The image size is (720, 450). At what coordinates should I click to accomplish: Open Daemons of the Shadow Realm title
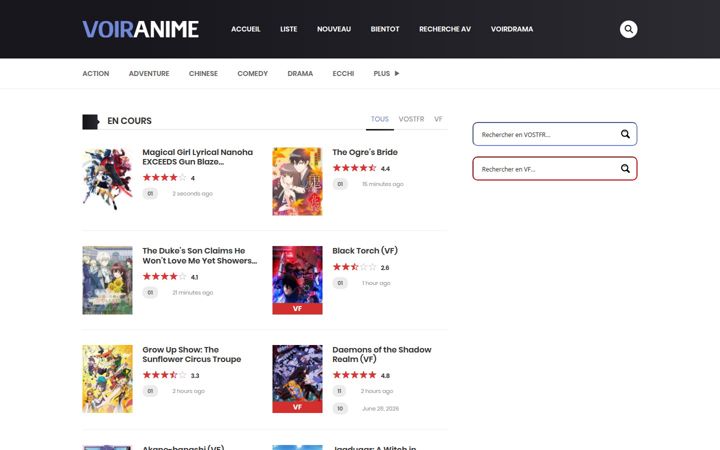tap(382, 354)
